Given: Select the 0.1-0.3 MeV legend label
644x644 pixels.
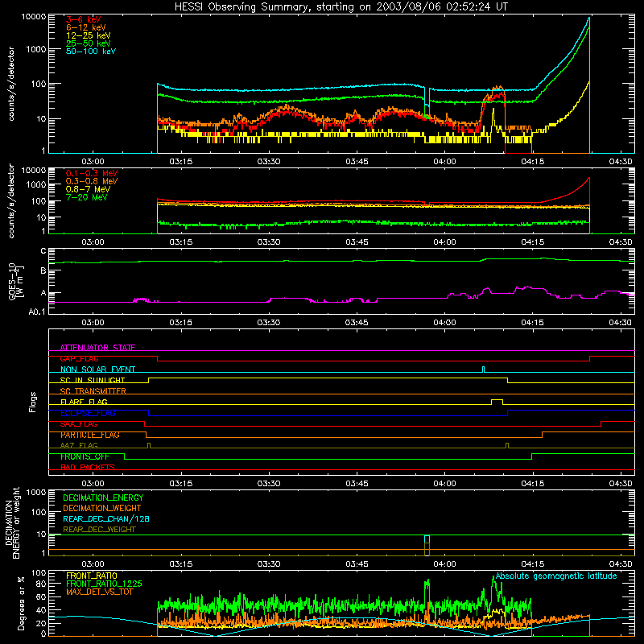Looking at the screenshot, I should point(92,173).
